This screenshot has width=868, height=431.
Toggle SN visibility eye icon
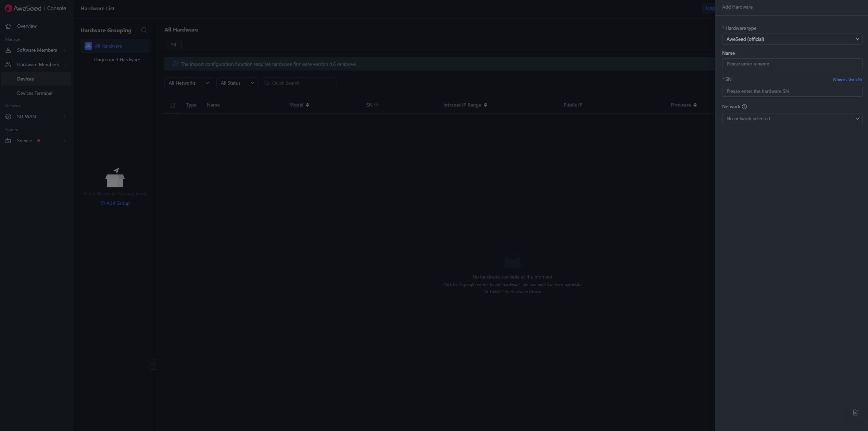(376, 105)
